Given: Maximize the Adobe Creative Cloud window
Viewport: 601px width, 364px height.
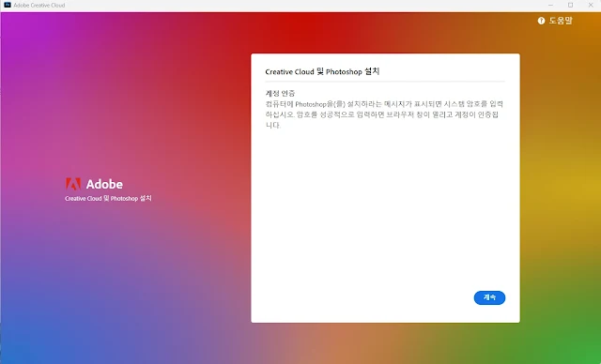Looking at the screenshot, I should (570, 5).
